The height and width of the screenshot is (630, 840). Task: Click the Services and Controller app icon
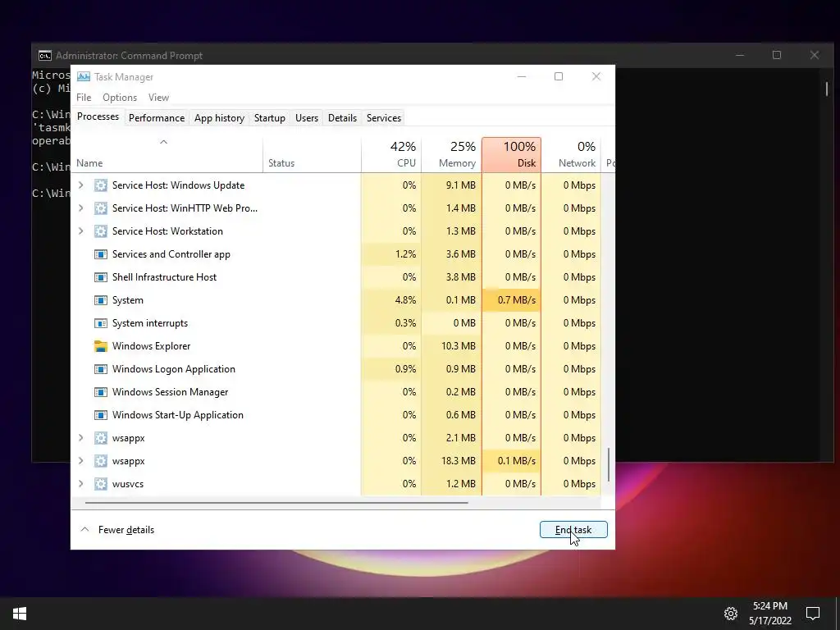click(101, 254)
